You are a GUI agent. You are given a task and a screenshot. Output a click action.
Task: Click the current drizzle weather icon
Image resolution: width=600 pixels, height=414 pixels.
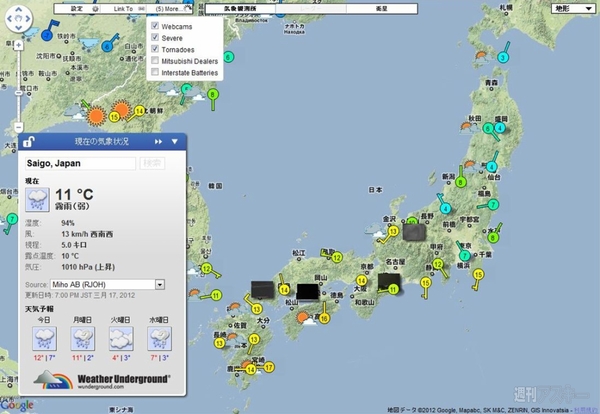[37, 200]
